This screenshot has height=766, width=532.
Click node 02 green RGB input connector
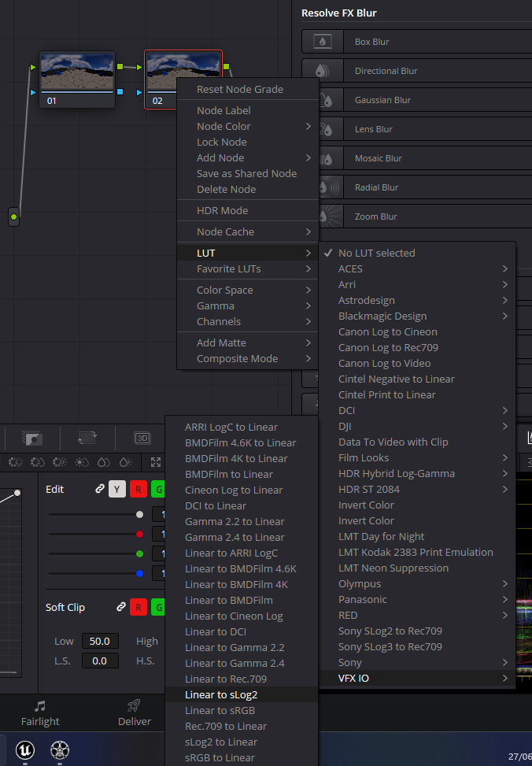click(139, 67)
